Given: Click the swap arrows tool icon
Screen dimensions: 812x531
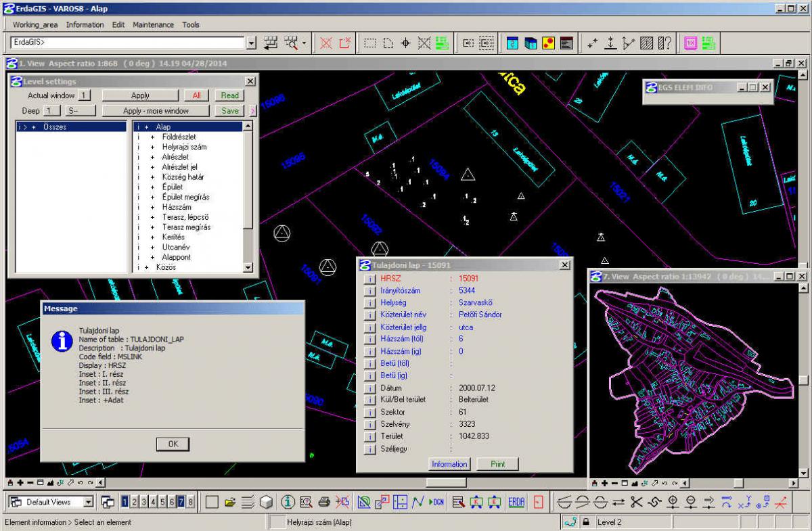Looking at the screenshot, I should pos(618,502).
